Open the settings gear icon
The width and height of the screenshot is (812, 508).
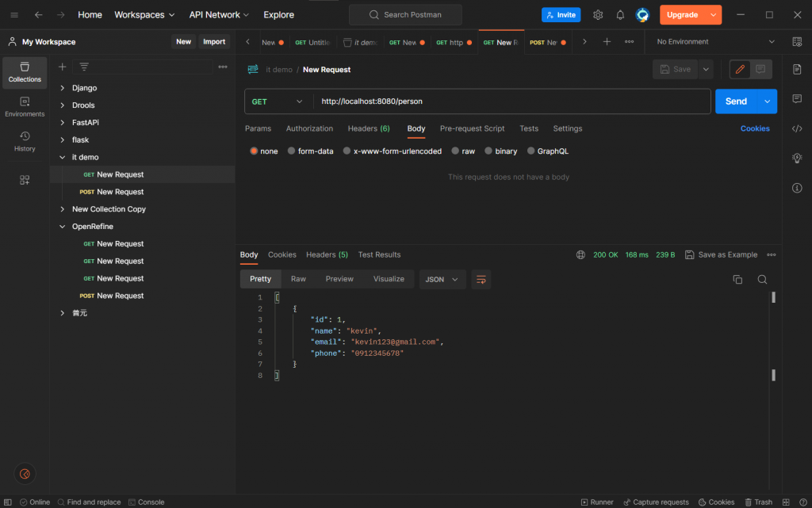pyautogui.click(x=598, y=15)
